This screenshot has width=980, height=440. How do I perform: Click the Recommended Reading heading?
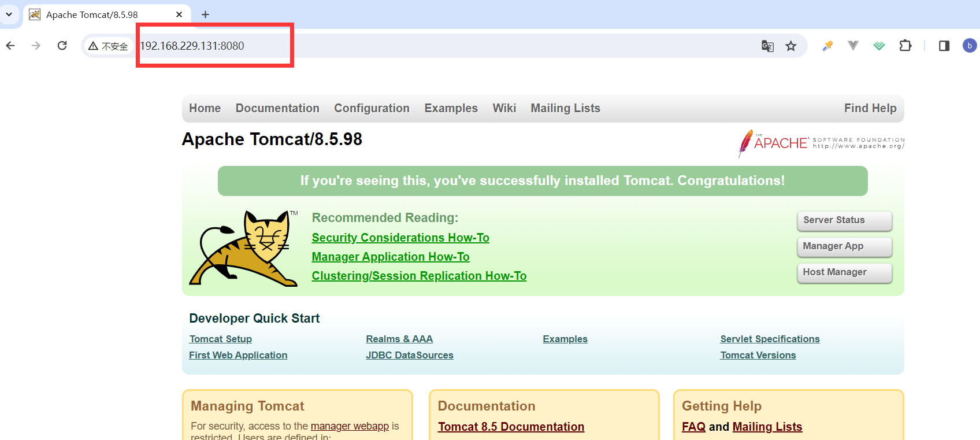pos(385,217)
